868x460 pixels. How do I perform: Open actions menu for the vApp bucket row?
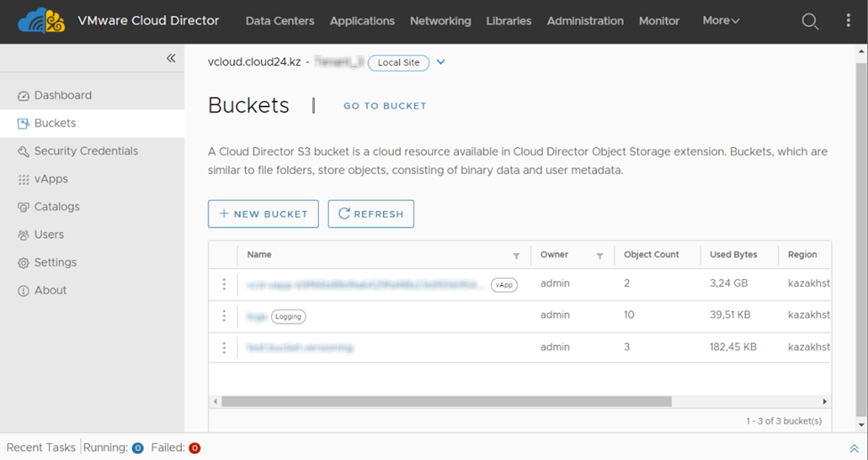(x=224, y=284)
